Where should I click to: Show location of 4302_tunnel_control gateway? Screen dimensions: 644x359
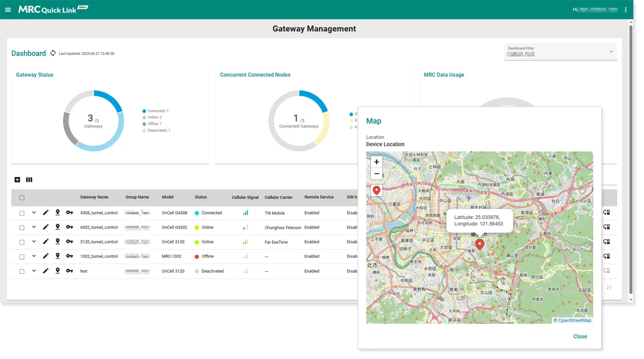[57, 227]
